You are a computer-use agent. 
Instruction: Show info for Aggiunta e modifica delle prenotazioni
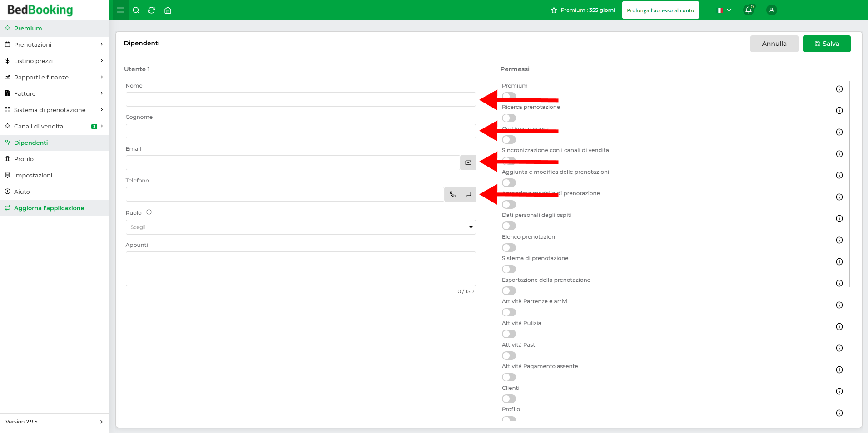(x=839, y=175)
